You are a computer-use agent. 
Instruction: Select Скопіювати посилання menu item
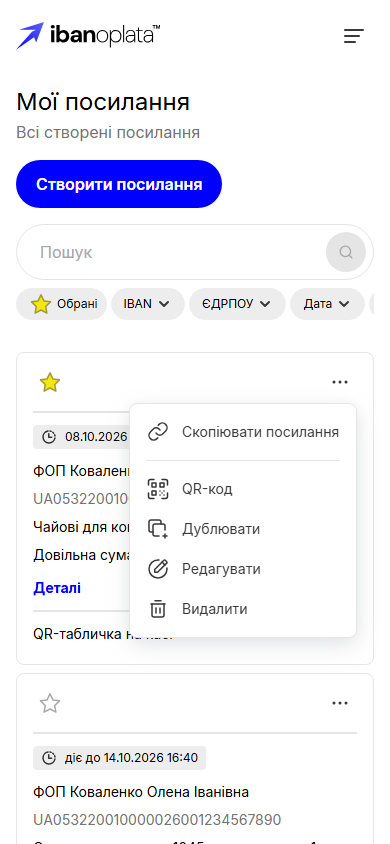[243, 432]
